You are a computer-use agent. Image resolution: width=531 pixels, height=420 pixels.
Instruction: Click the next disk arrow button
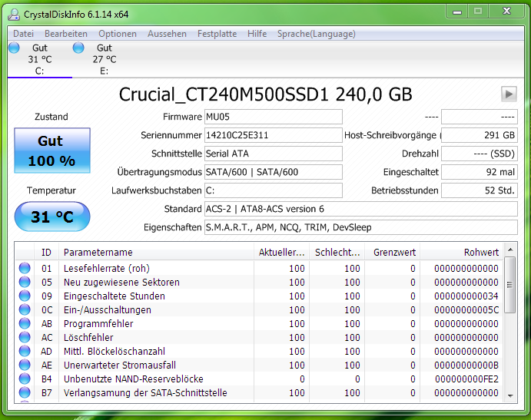(509, 94)
